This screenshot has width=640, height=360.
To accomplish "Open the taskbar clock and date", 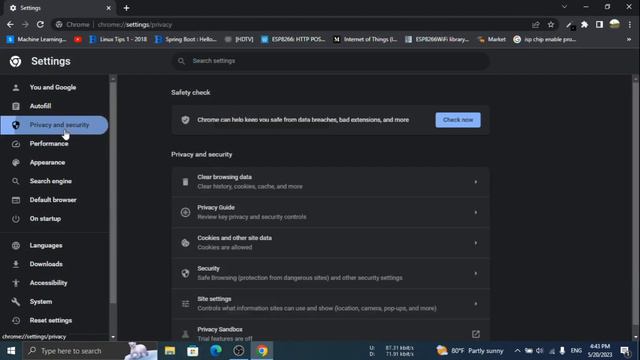I will point(600,351).
